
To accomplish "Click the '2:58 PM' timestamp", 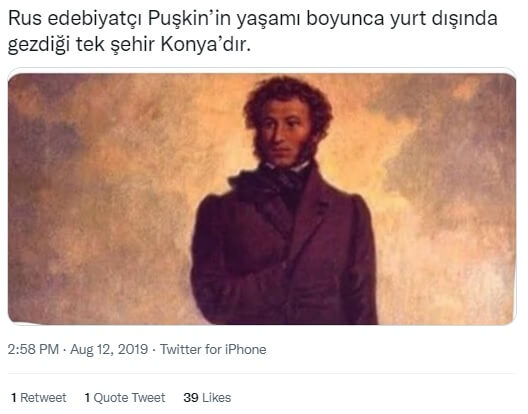I will [x=33, y=349].
